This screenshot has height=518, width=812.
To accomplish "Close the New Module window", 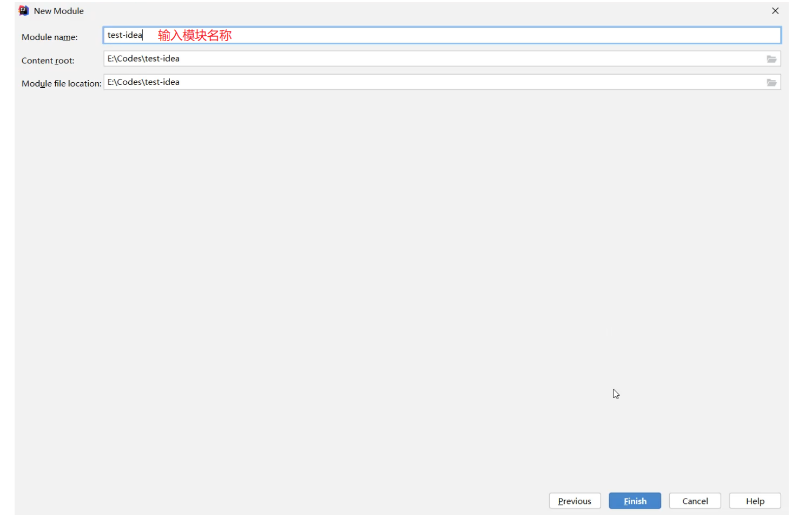I will pos(775,11).
